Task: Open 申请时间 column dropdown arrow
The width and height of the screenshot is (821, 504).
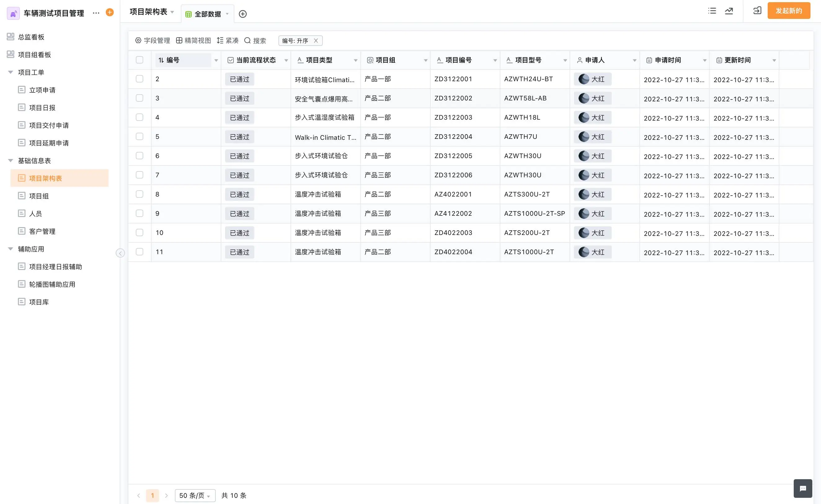Action: point(705,60)
